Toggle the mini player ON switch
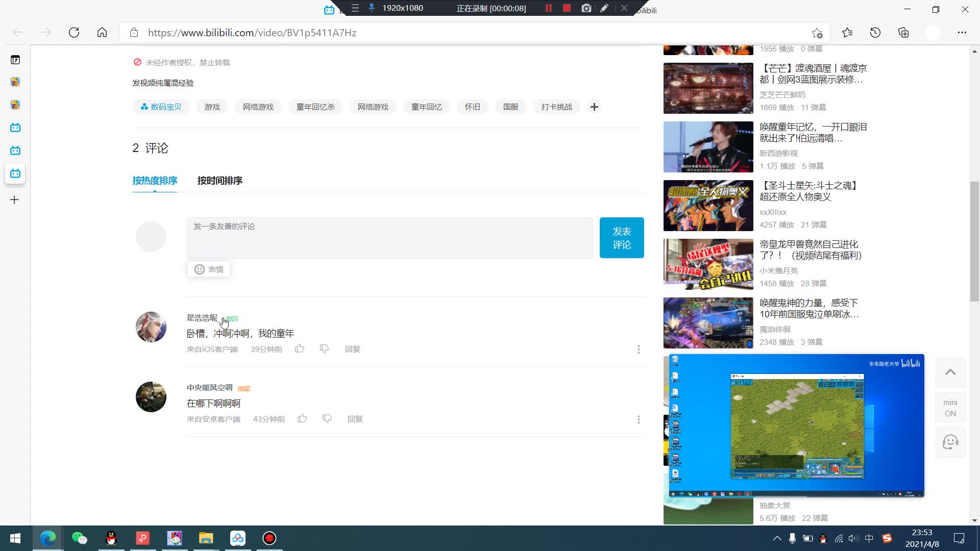Screen dimensions: 980x551 (950, 408)
